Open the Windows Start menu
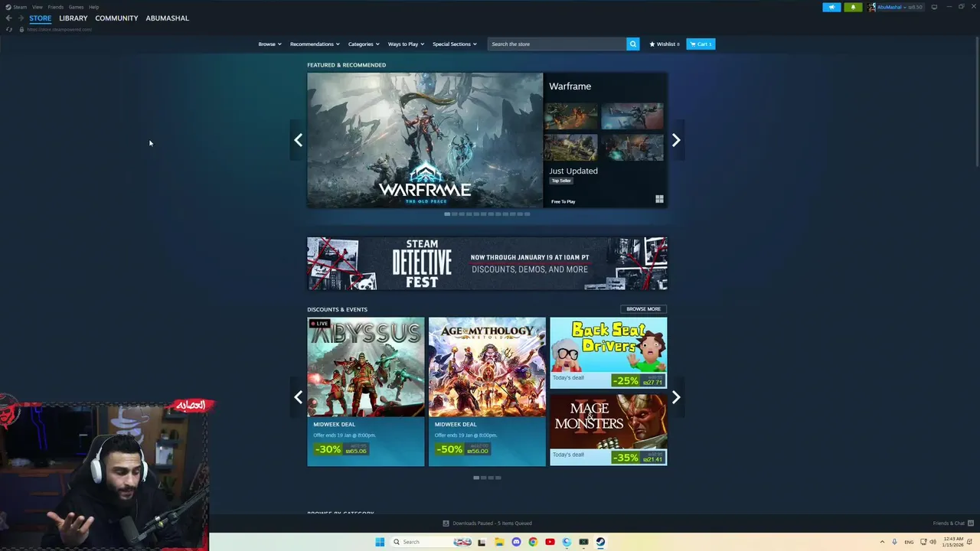980x551 pixels. point(380,542)
